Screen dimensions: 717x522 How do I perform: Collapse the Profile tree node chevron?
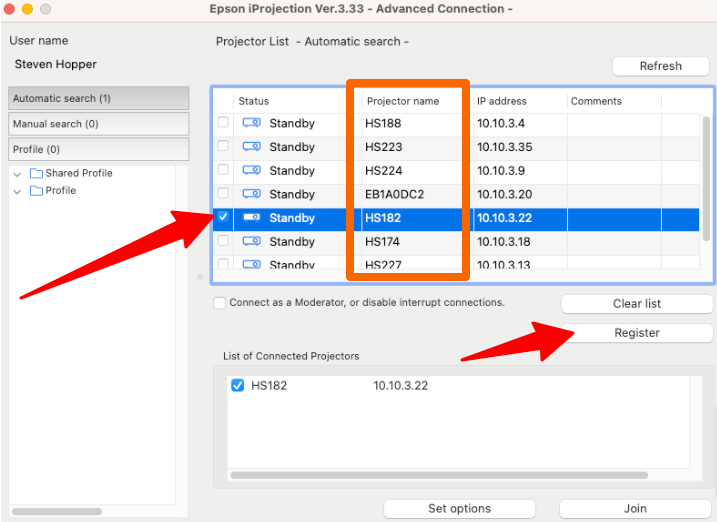tap(17, 192)
